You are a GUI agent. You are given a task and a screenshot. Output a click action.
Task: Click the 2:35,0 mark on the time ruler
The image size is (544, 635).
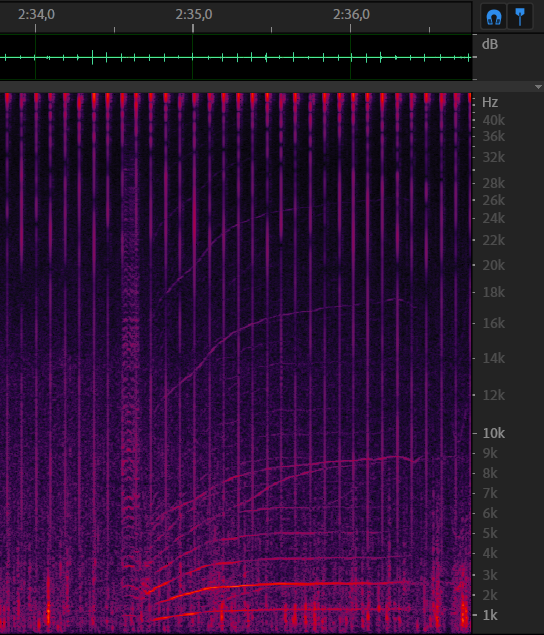click(194, 15)
